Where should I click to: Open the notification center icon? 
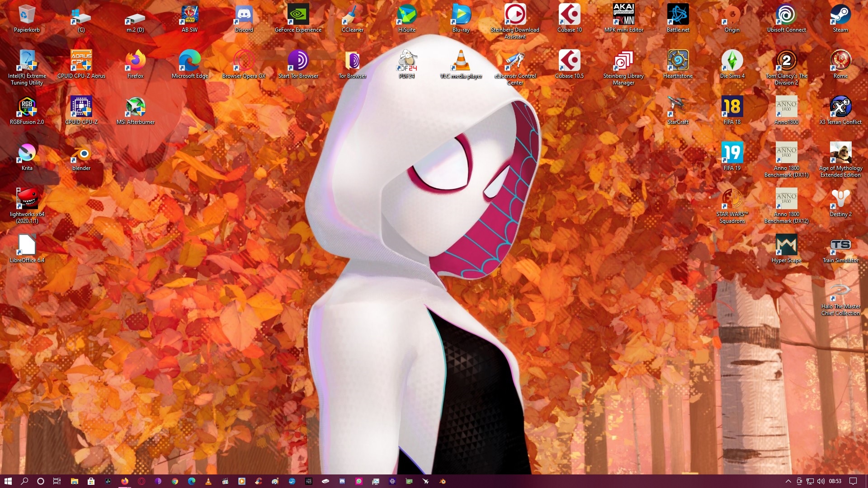tap(853, 481)
